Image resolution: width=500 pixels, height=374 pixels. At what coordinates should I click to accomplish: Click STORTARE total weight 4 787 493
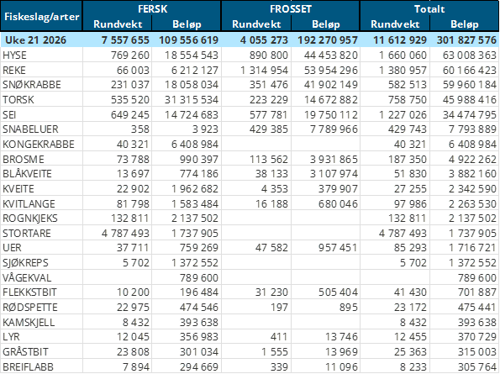[x=403, y=233]
